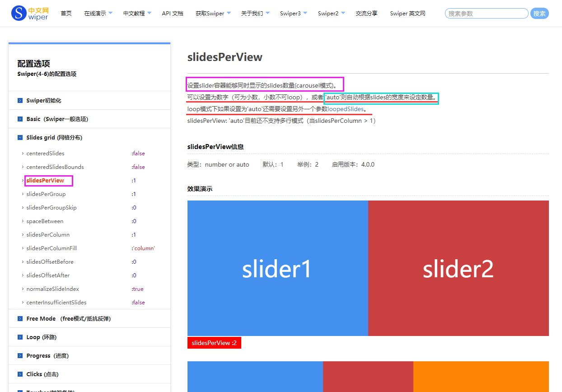Click the blue icon beside Swiper初始化
Screen dimensions: 562x392
pos(19,100)
